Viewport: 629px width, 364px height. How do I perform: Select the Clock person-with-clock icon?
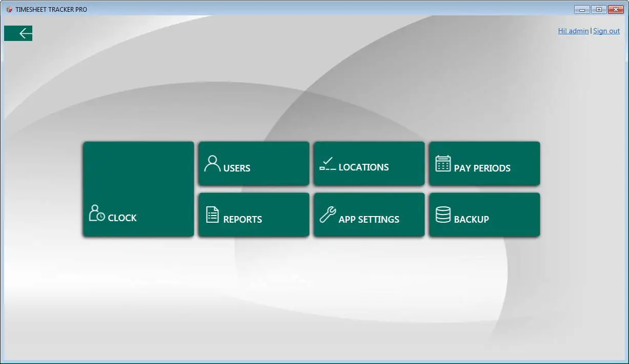(95, 213)
